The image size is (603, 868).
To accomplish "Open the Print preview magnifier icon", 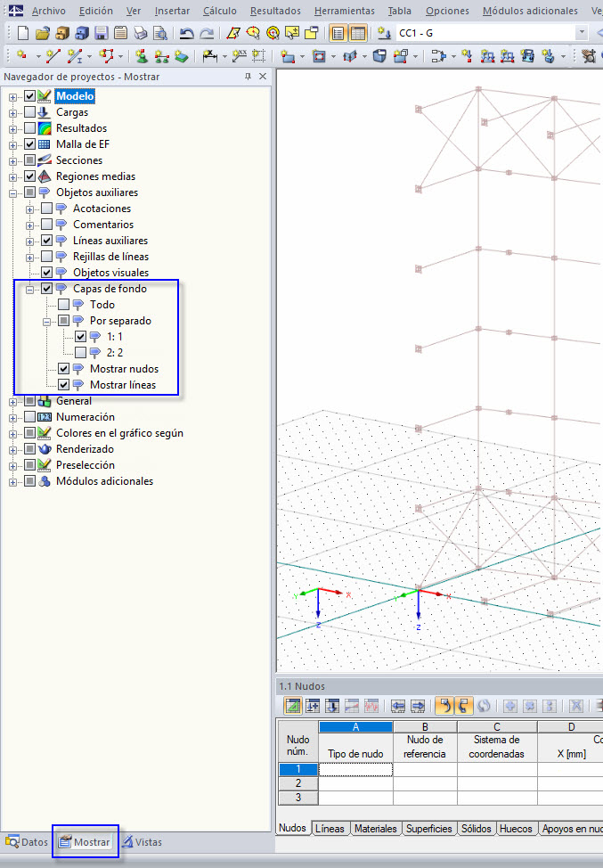I will point(159,33).
